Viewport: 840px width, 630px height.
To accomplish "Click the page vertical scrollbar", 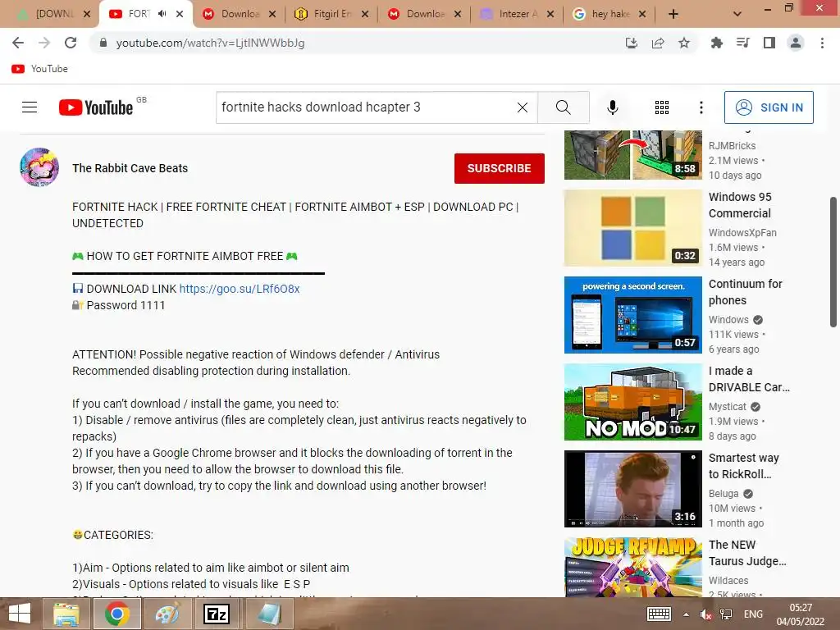I will [x=833, y=262].
